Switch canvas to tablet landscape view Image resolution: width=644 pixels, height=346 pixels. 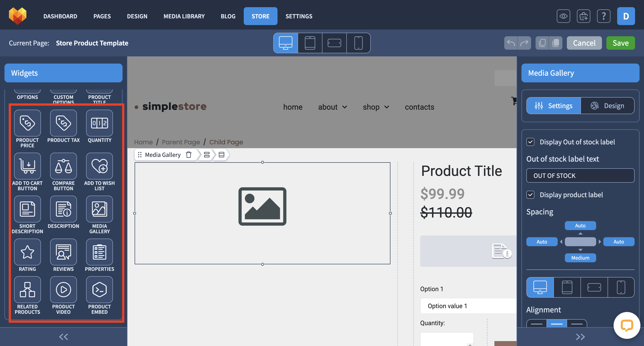click(x=334, y=43)
